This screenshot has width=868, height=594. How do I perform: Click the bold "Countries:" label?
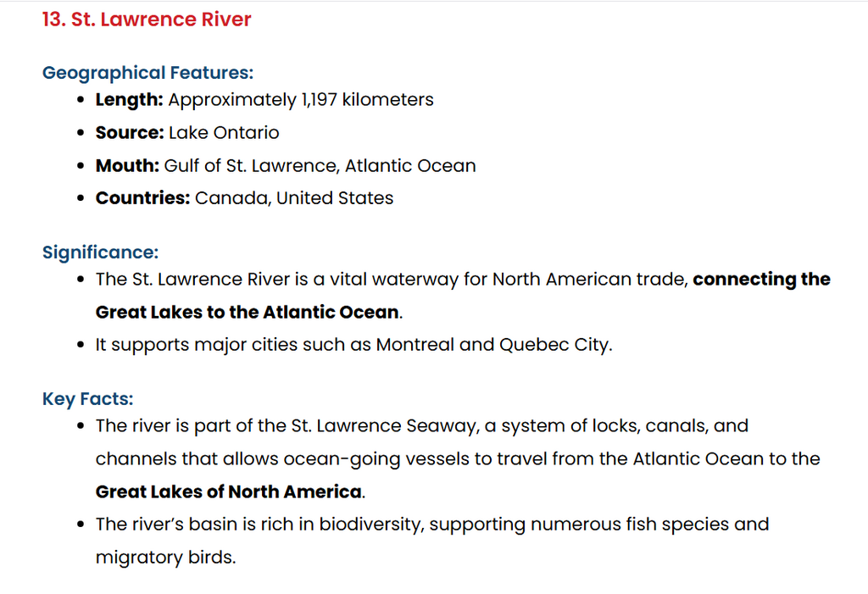coord(142,198)
